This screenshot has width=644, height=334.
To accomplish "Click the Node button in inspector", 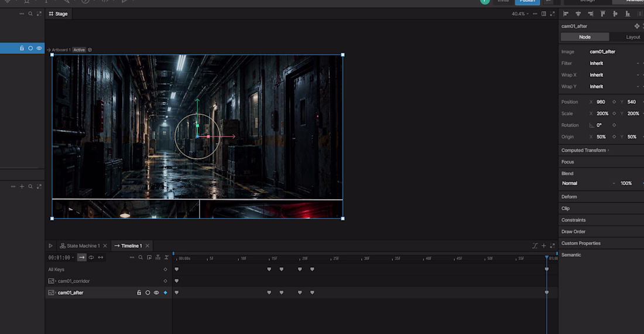I will 585,37.
